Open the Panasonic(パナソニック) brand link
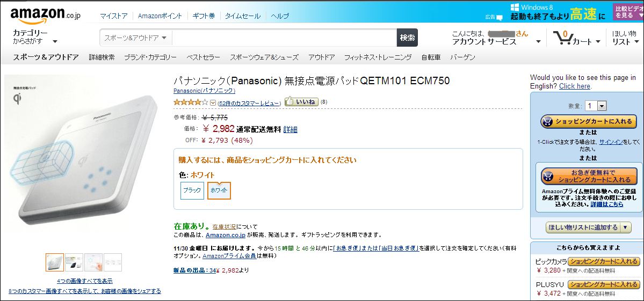Screen dimensions: 644x301 tap(205, 91)
